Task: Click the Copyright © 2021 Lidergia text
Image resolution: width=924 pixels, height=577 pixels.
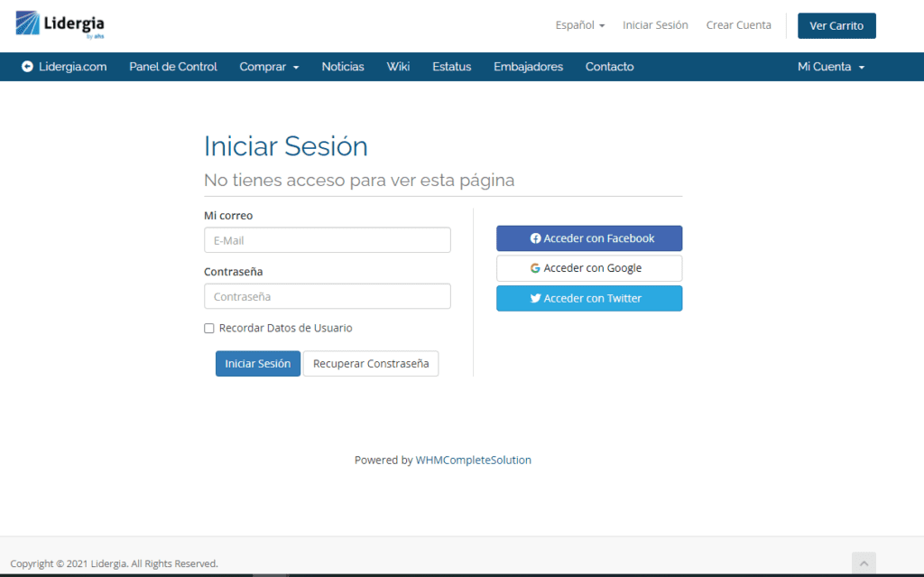Action: (114, 563)
